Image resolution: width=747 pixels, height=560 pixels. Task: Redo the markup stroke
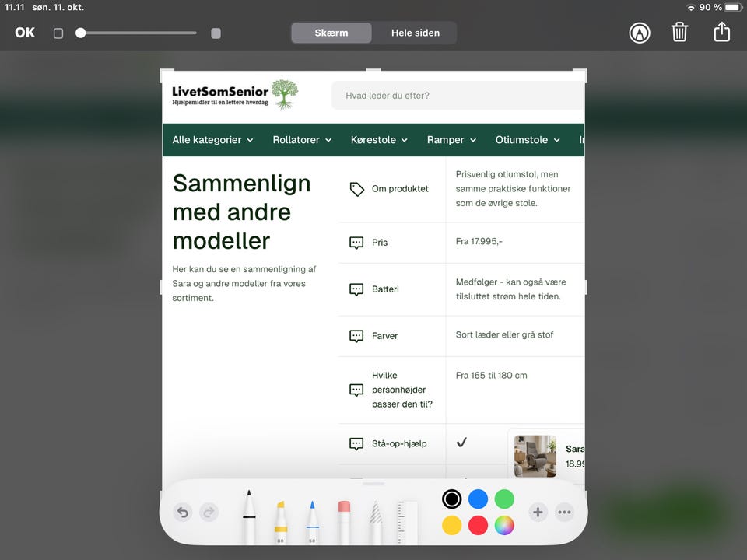(x=209, y=513)
